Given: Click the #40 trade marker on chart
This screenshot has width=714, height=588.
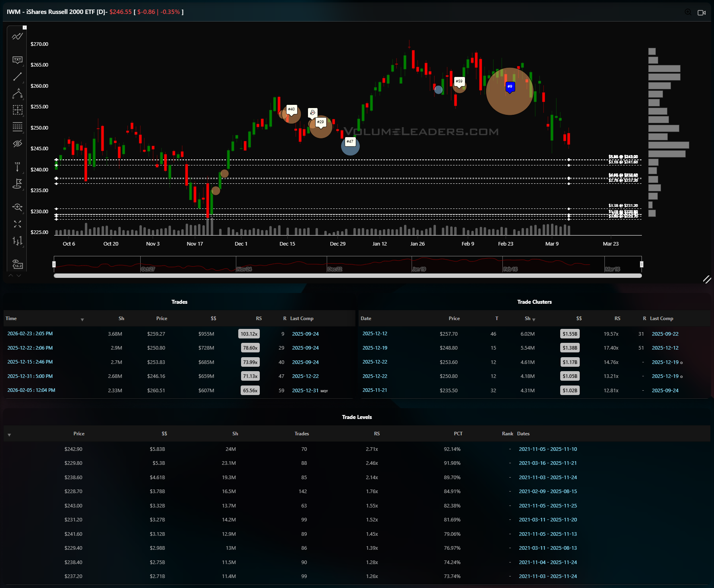Looking at the screenshot, I should coord(292,109).
